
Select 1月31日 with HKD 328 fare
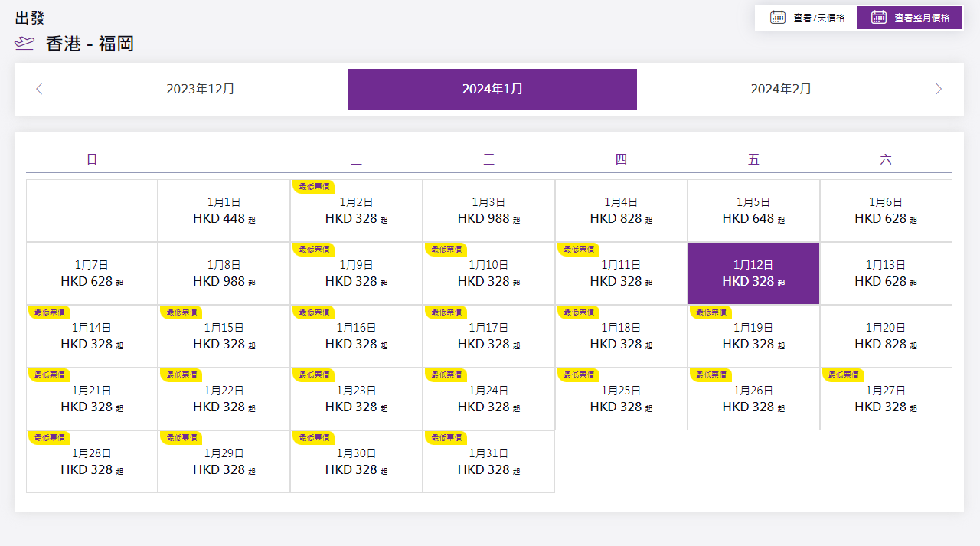tap(488, 462)
